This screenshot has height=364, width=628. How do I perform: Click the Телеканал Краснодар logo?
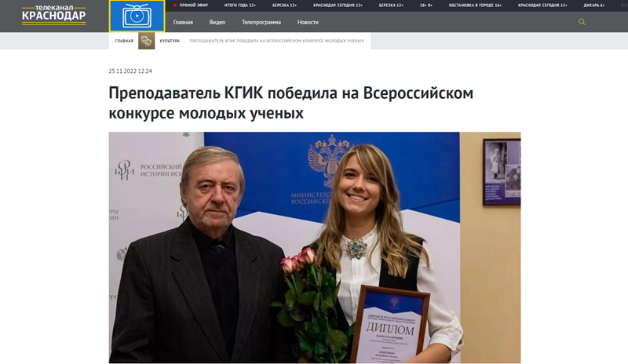(x=53, y=15)
